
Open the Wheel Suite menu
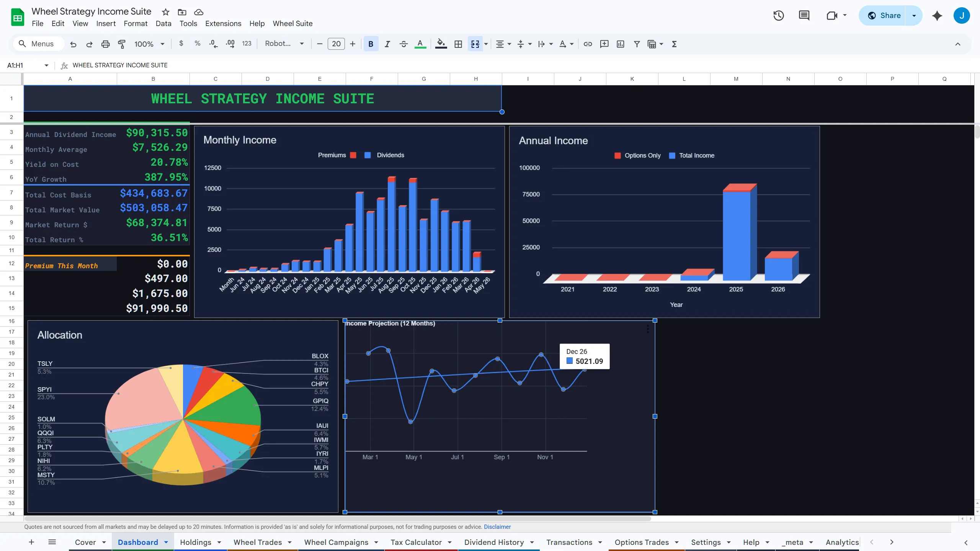tap(292, 23)
